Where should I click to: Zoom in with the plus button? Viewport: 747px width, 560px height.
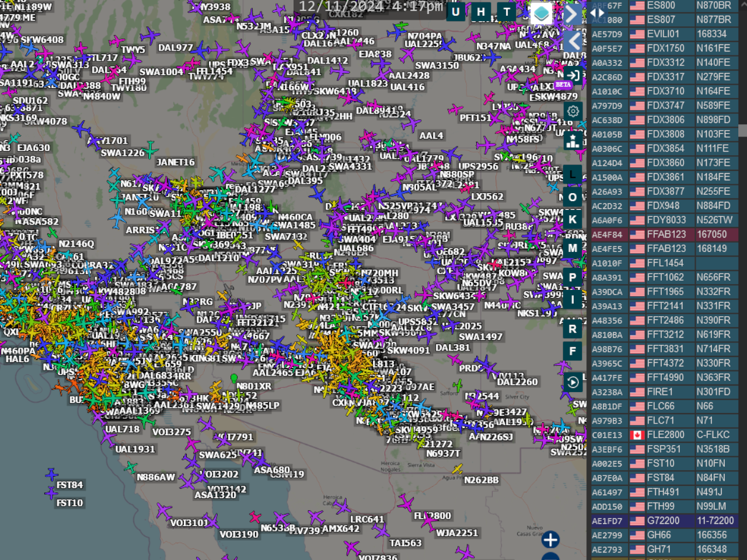(x=550, y=540)
